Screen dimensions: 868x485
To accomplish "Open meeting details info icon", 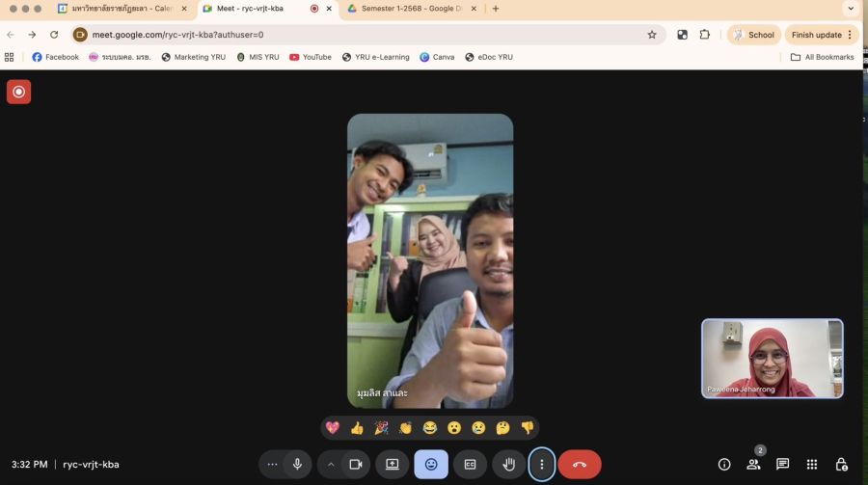I will (x=724, y=464).
